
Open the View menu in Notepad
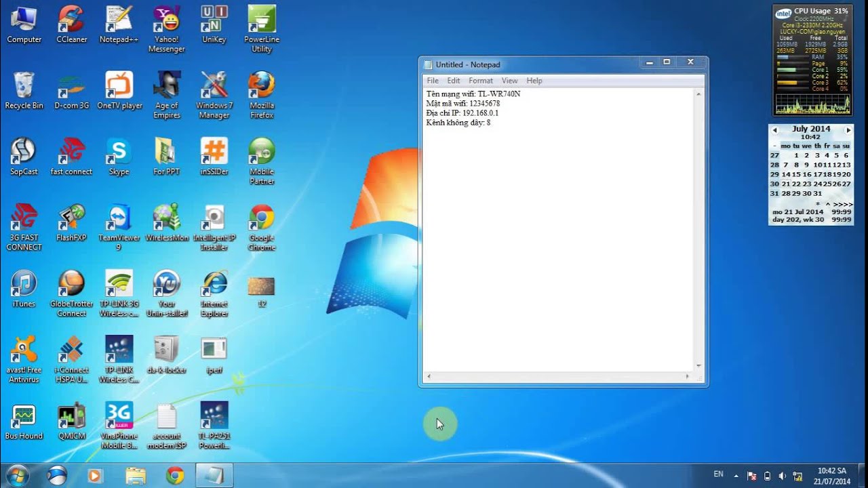[510, 81]
